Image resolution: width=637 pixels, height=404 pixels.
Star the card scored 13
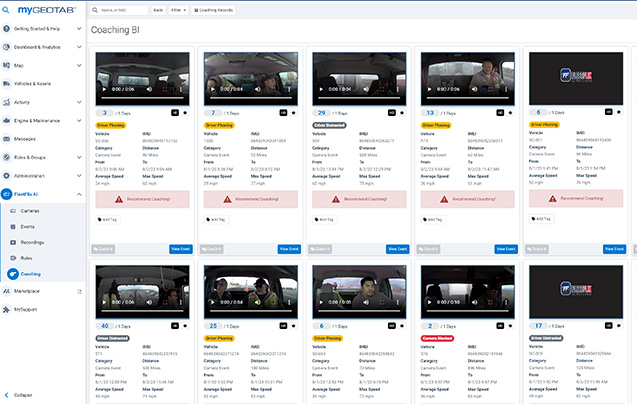click(x=510, y=113)
